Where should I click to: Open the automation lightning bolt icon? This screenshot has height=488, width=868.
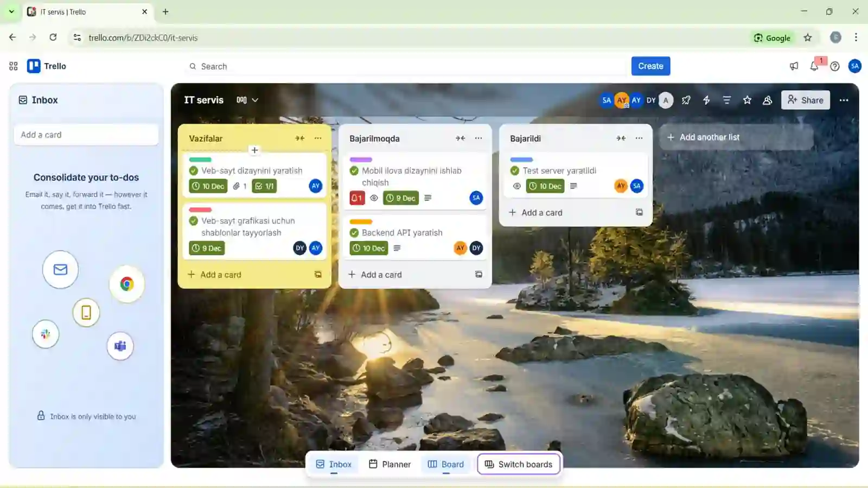[x=706, y=100]
